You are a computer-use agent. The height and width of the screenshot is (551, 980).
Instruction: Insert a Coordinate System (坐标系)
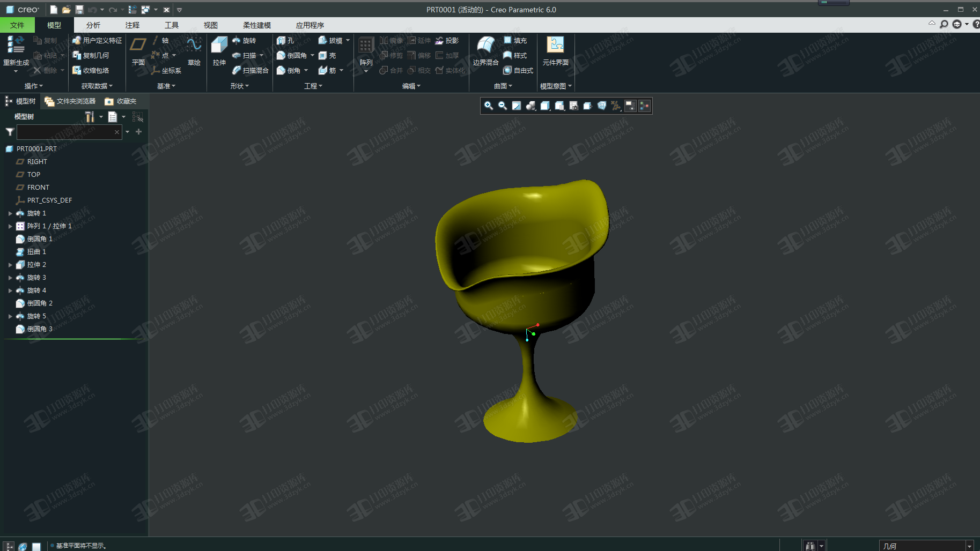point(166,71)
